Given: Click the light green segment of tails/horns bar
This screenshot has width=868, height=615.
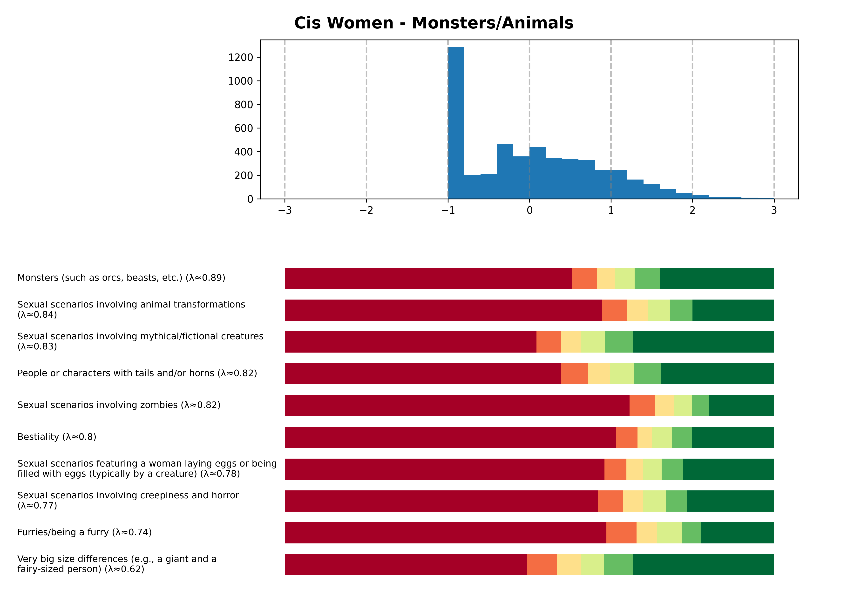Looking at the screenshot, I should point(622,374).
